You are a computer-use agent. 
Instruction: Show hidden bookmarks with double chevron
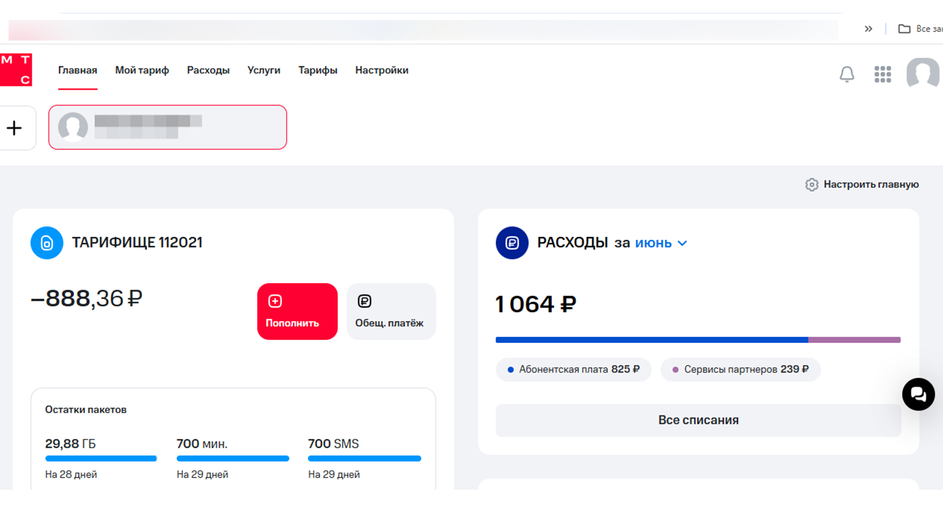[x=868, y=29]
